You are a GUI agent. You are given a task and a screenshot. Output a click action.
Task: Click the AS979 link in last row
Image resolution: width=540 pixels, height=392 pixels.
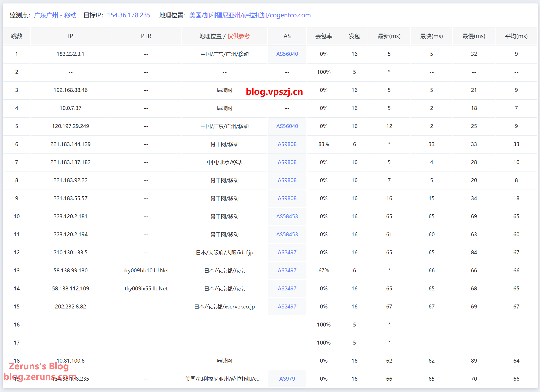287,379
